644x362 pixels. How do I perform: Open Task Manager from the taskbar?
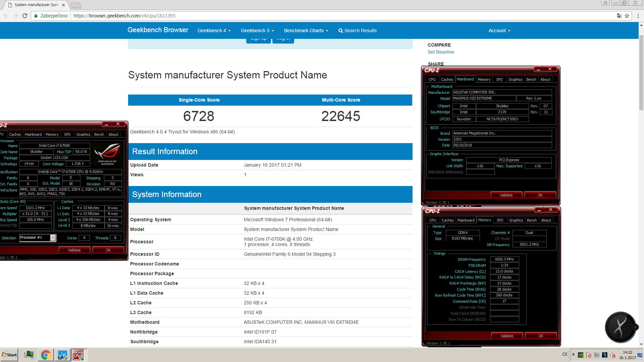click(x=29, y=355)
